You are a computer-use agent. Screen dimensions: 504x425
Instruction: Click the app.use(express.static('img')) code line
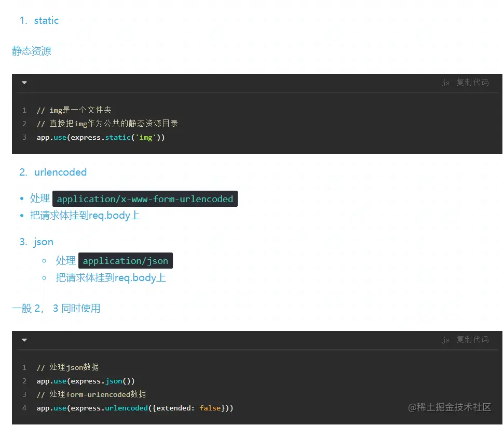(101, 138)
